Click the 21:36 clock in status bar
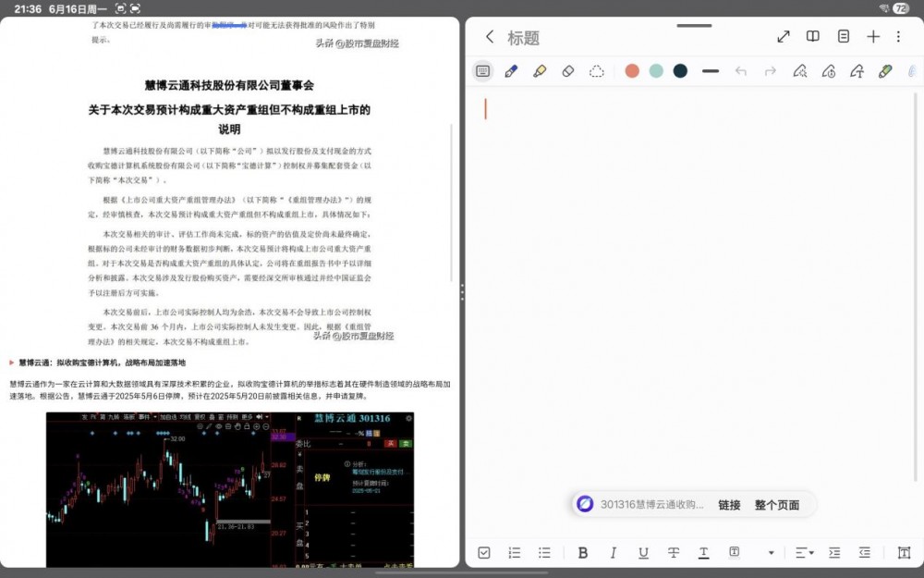The width and height of the screenshot is (924, 578). coord(27,9)
